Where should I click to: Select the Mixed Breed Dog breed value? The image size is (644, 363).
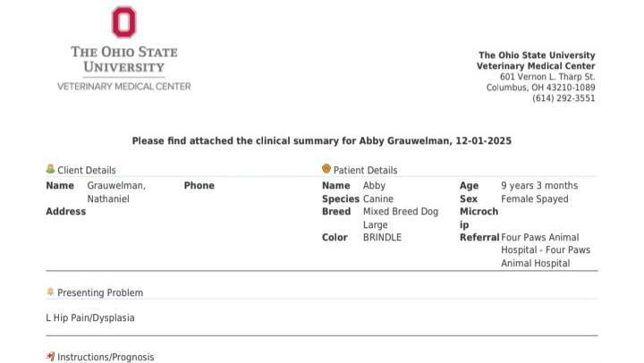click(x=400, y=212)
